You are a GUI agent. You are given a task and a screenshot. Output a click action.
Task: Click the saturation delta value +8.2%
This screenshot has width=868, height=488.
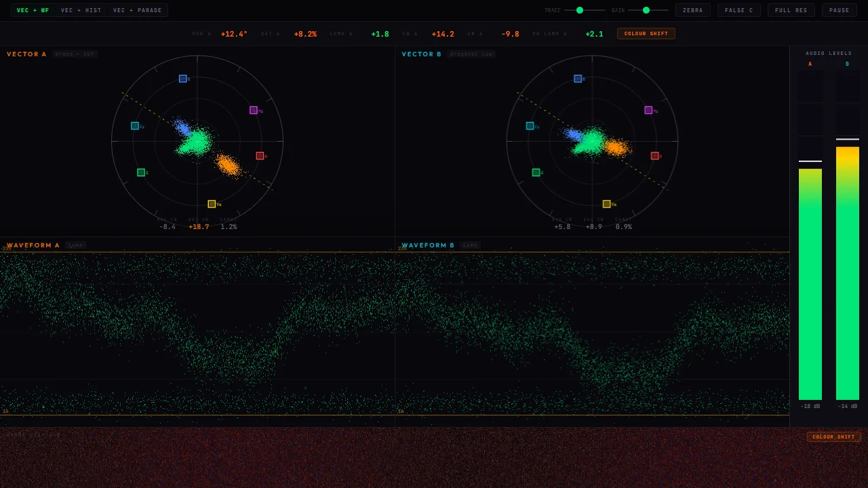pos(305,34)
